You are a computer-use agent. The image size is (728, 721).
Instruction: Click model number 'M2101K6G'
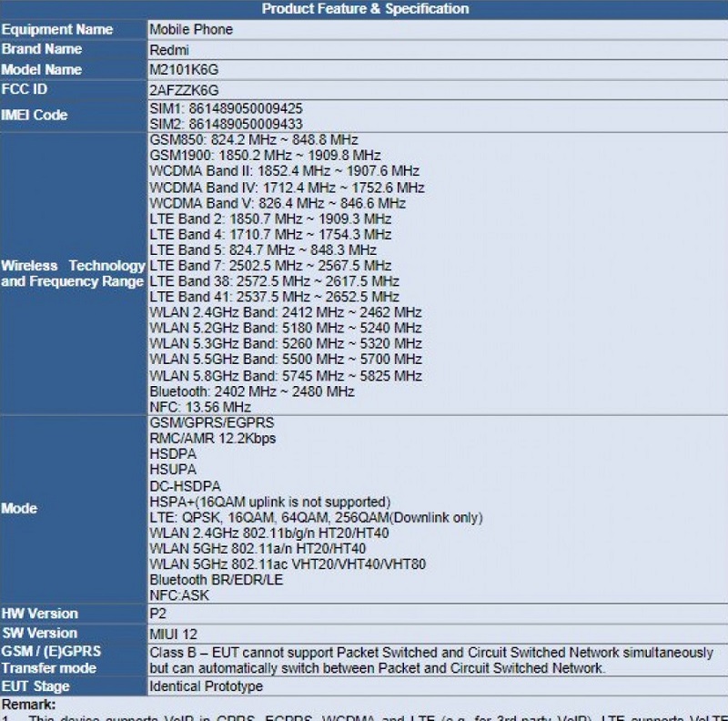(x=184, y=70)
